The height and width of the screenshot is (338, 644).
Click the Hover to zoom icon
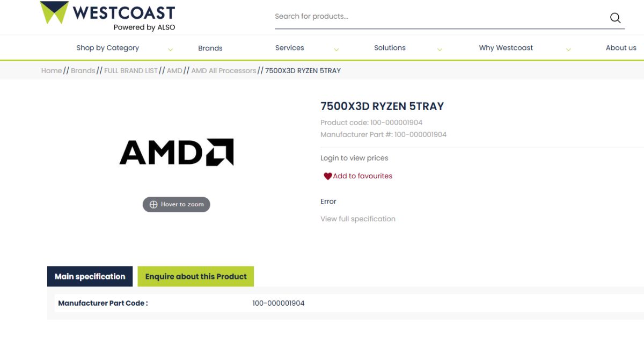(x=153, y=205)
